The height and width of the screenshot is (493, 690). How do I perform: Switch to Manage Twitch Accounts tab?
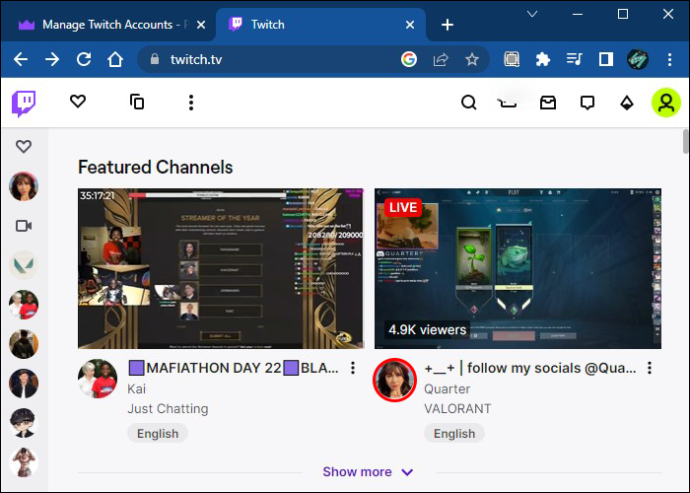click(108, 25)
